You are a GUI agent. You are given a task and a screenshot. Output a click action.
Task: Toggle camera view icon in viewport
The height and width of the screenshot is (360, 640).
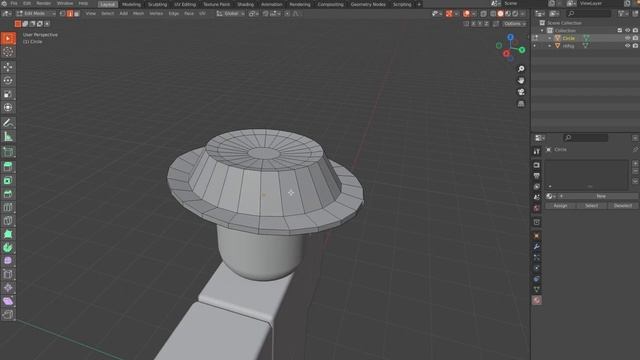point(521,92)
